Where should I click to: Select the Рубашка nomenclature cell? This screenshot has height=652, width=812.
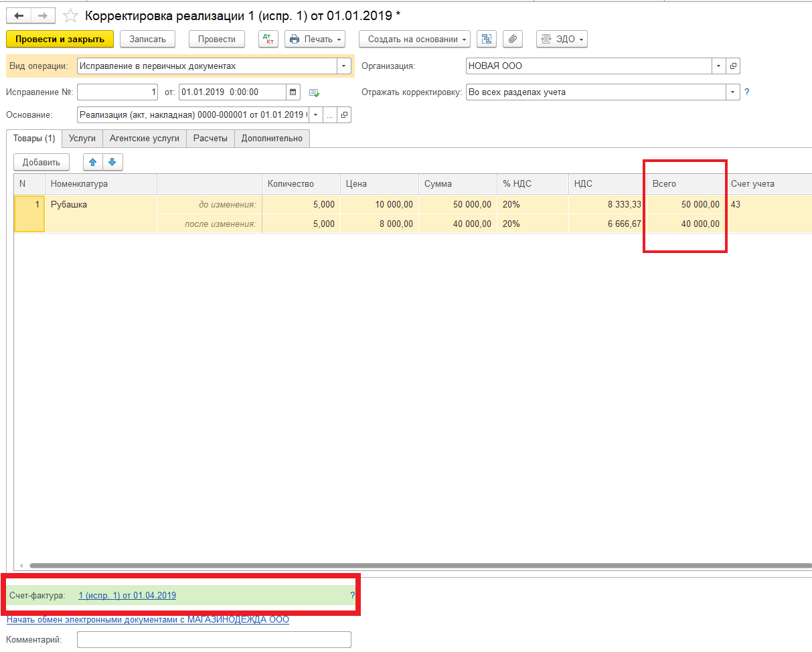pyautogui.click(x=100, y=205)
